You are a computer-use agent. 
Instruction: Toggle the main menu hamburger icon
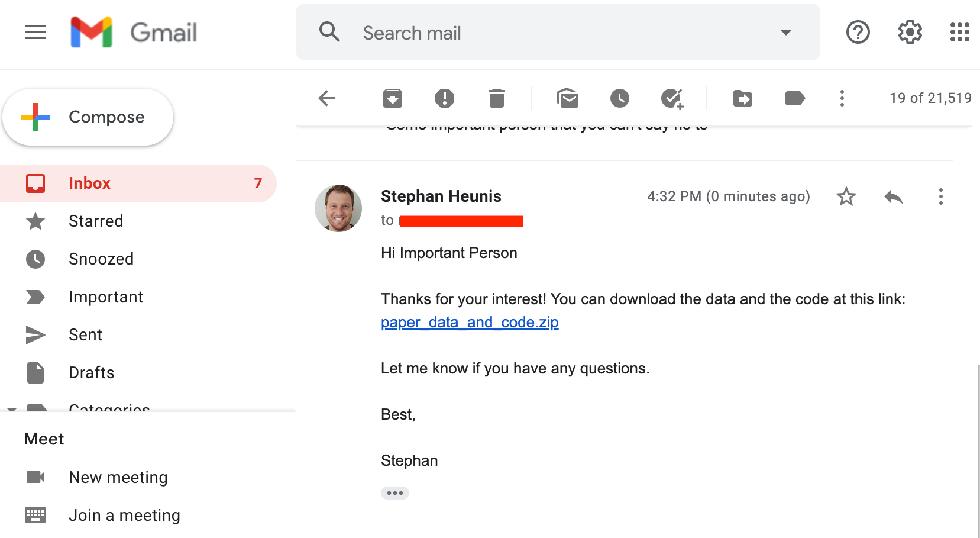[35, 32]
